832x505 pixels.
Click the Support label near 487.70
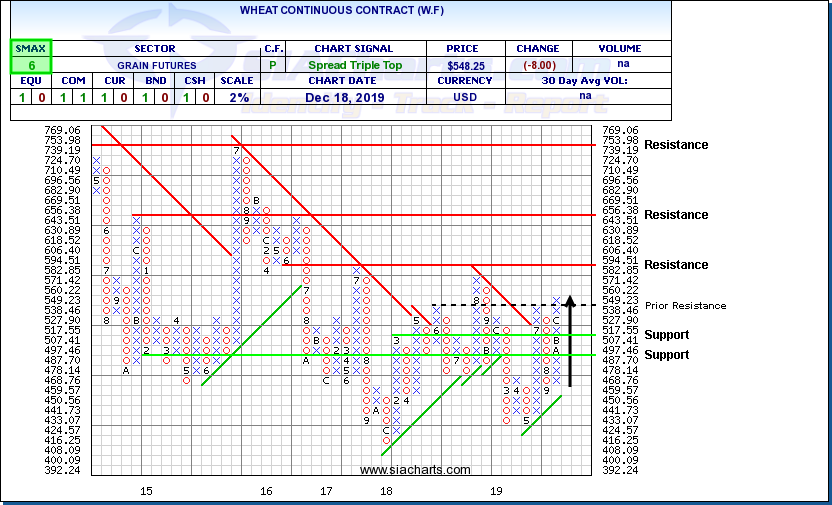(667, 355)
